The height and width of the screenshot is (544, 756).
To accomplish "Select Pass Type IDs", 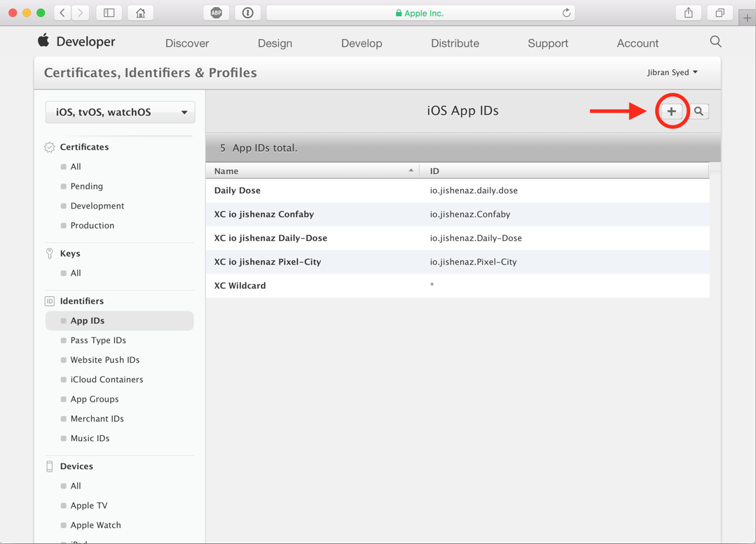I will 98,340.
